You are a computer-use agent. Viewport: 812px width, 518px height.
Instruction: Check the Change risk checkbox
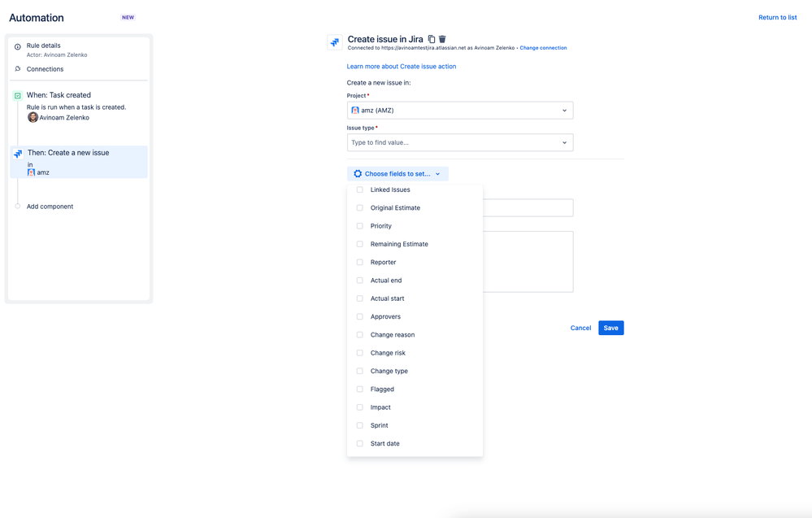tap(360, 353)
